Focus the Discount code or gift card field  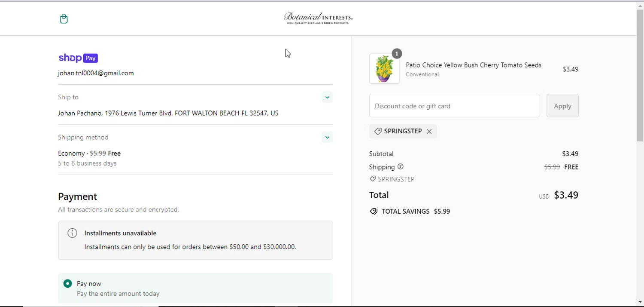[x=454, y=106]
